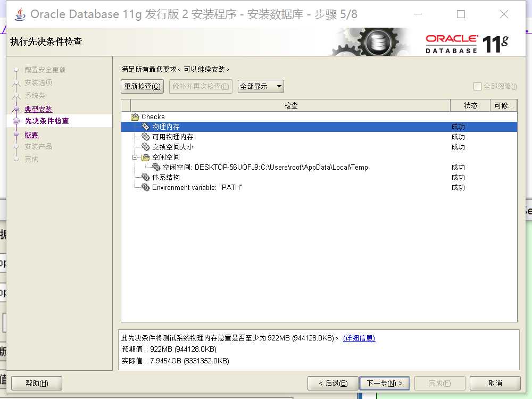Click the 实际值 7.9454GB text
Viewport: 532px width, 399px height.
[x=176, y=361]
